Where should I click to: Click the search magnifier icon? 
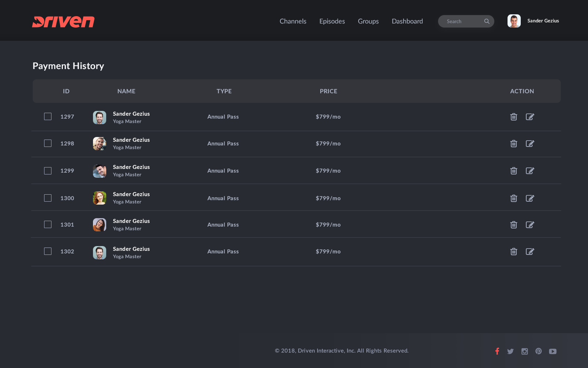click(x=487, y=21)
